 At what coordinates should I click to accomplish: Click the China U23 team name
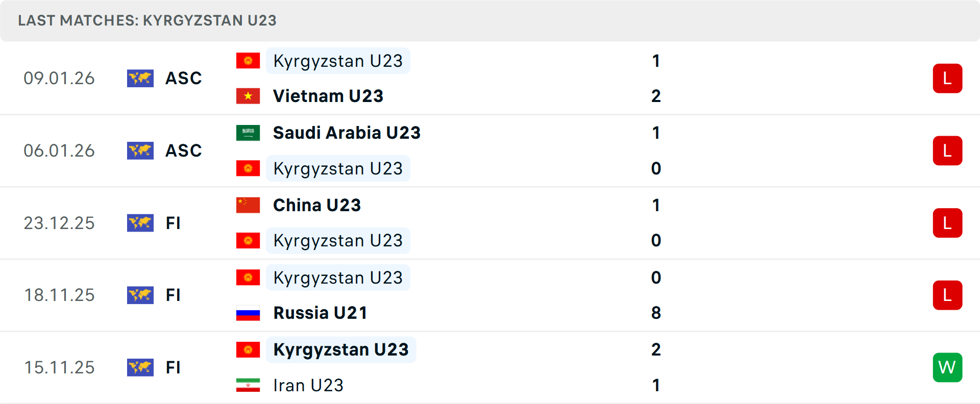(317, 205)
